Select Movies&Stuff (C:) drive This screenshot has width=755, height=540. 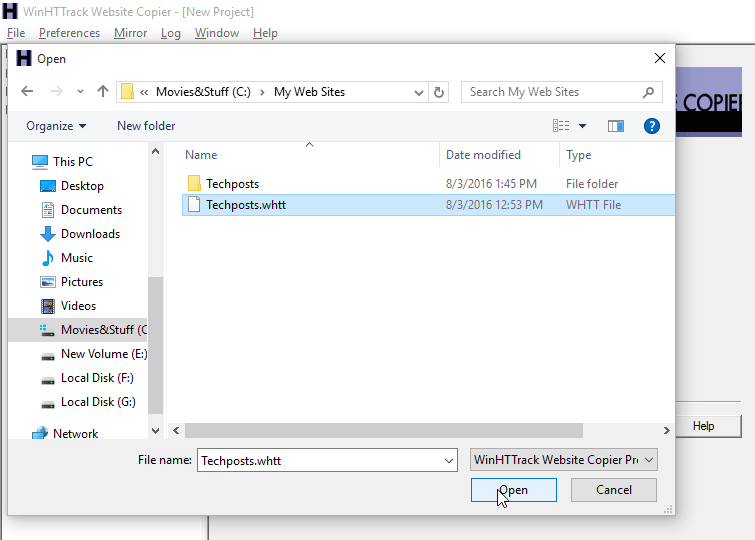78,330
